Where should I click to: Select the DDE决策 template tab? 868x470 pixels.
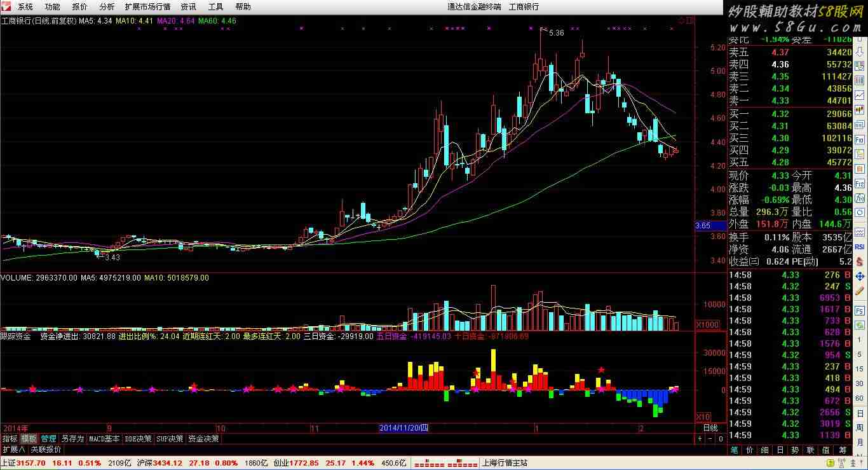tap(138, 439)
